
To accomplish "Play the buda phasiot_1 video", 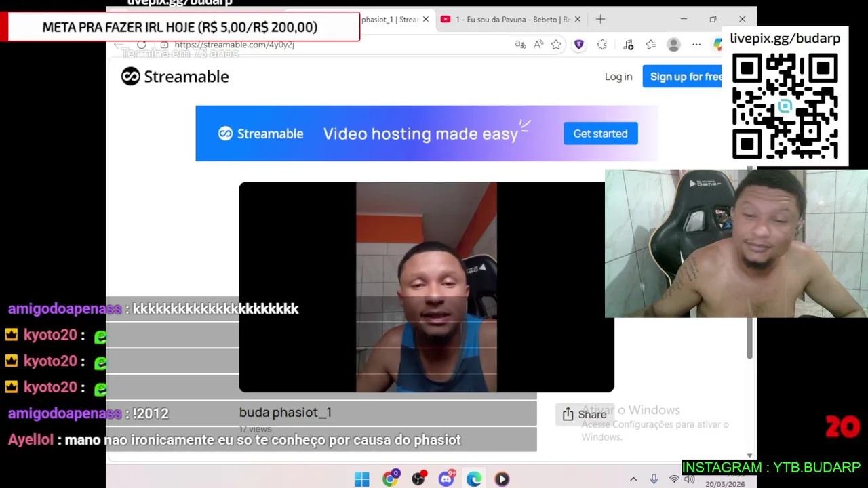I will tap(427, 287).
